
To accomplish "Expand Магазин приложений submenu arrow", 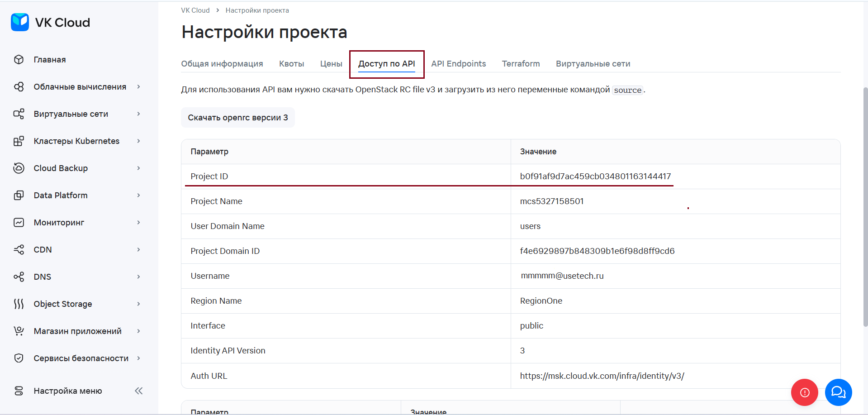I will (x=139, y=331).
